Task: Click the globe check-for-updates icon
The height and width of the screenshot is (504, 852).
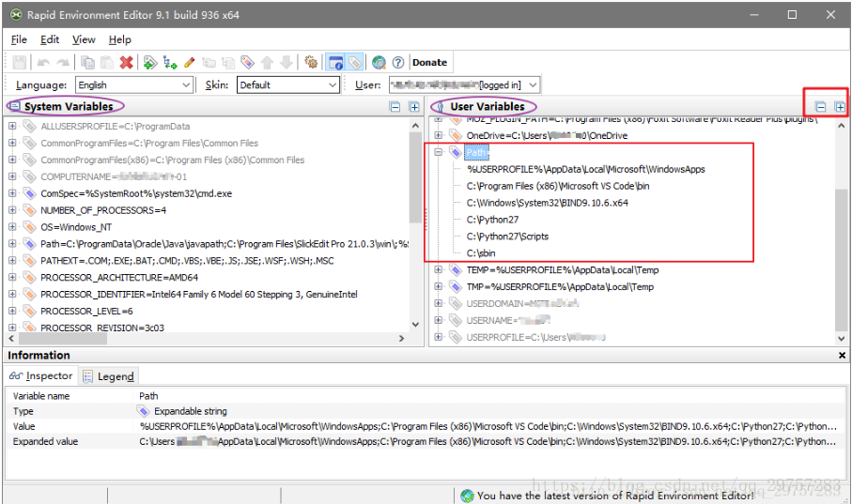Action: coord(379,63)
